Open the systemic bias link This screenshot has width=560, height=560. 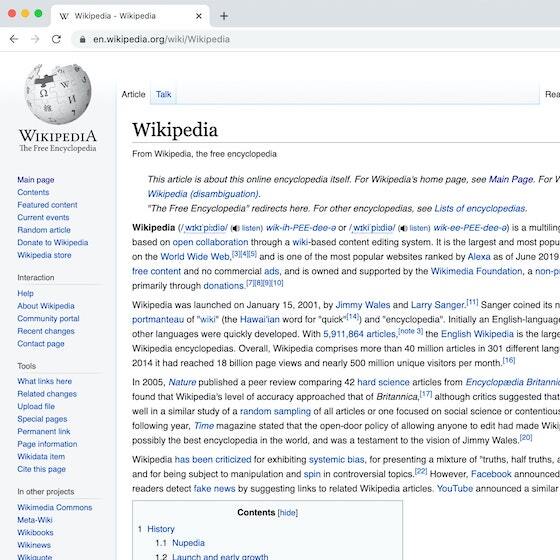tap(336, 460)
